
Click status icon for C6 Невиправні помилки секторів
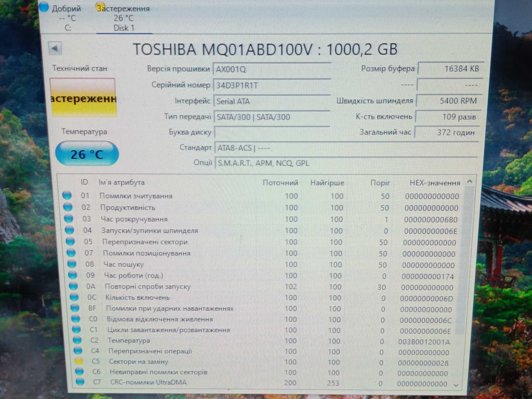point(80,371)
